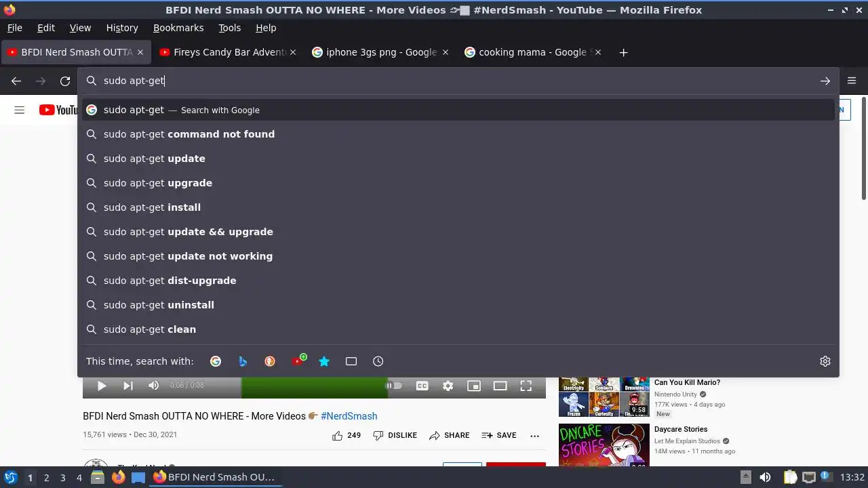Click the Go arrow in the address bar
Viewport: 868px width, 488px height.
[x=825, y=81]
